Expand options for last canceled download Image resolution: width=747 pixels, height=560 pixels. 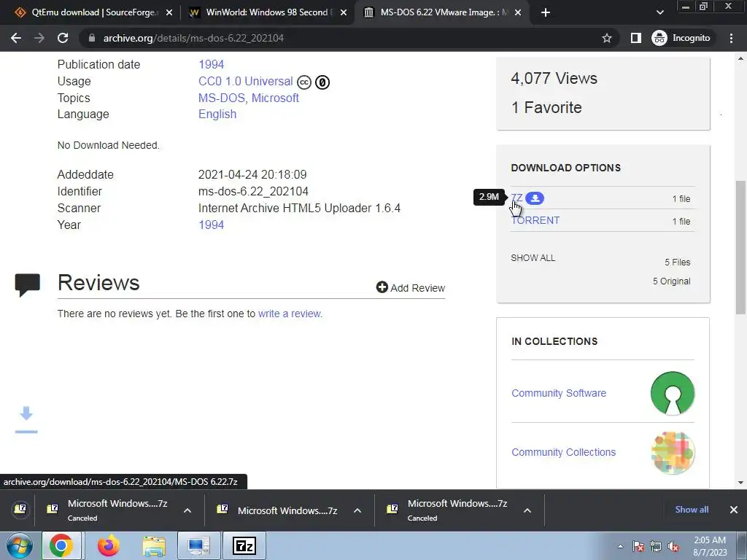coord(527,510)
